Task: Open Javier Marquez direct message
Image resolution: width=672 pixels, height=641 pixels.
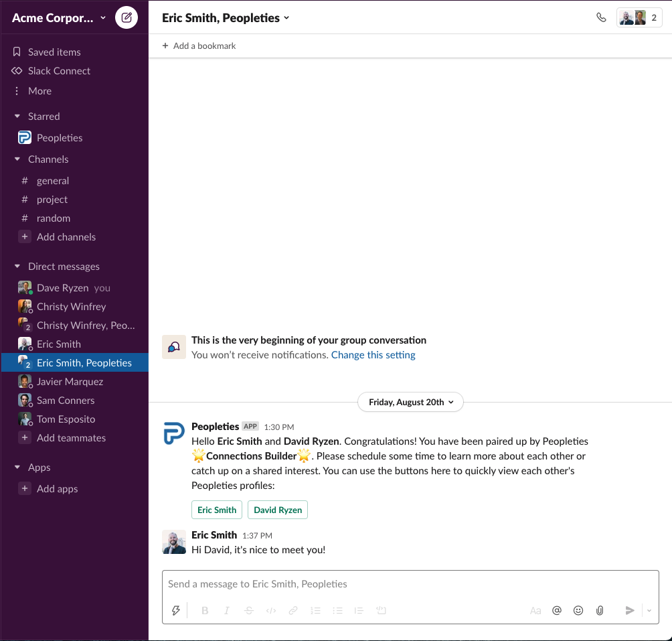Action: [x=74, y=382]
